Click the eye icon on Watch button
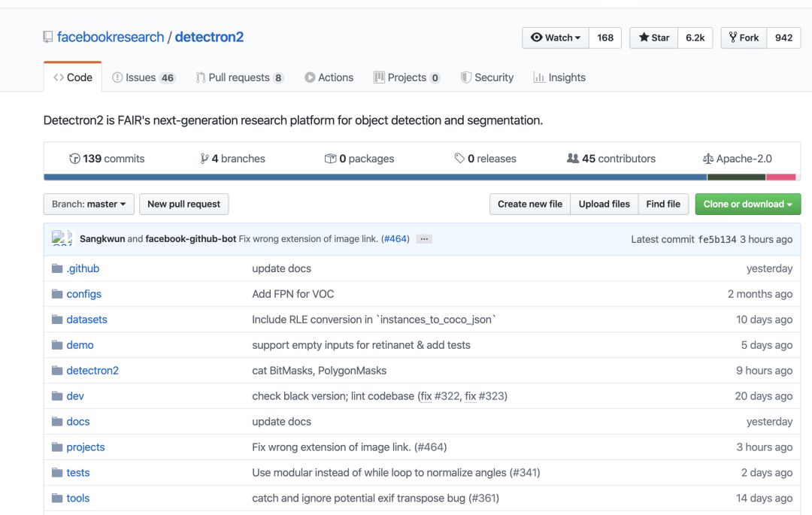The width and height of the screenshot is (812, 515). click(x=537, y=38)
